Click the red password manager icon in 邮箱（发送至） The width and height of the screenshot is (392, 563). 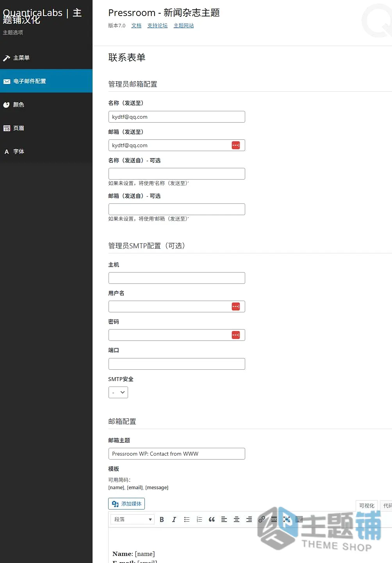[x=236, y=145]
